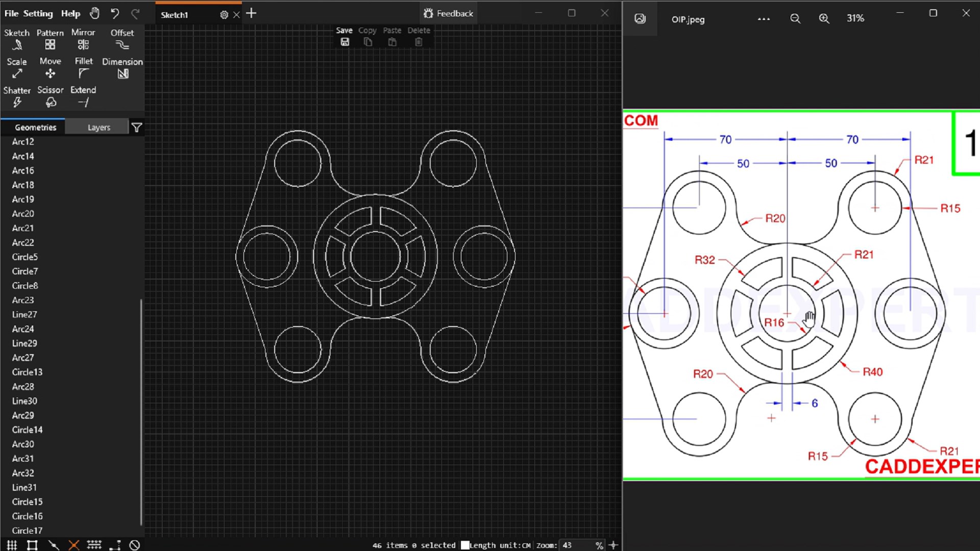Select the Offset tool
This screenshot has height=551, width=980.
[x=122, y=45]
